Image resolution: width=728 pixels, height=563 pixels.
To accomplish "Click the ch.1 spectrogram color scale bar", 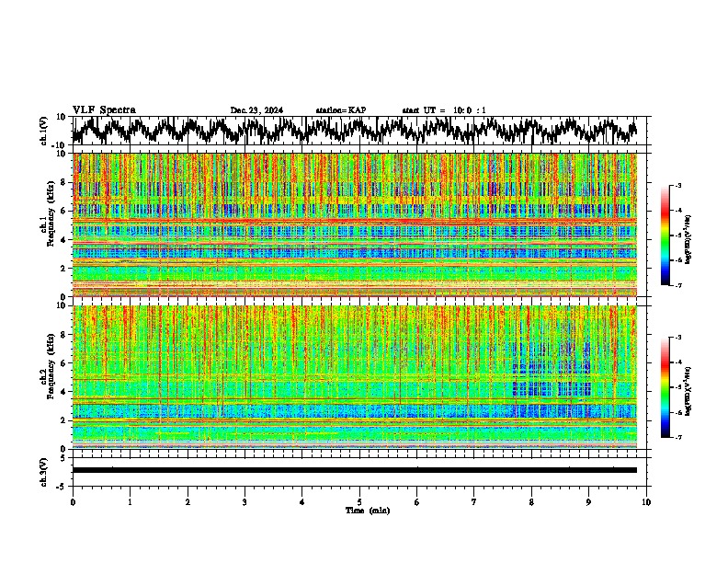I will coord(665,236).
